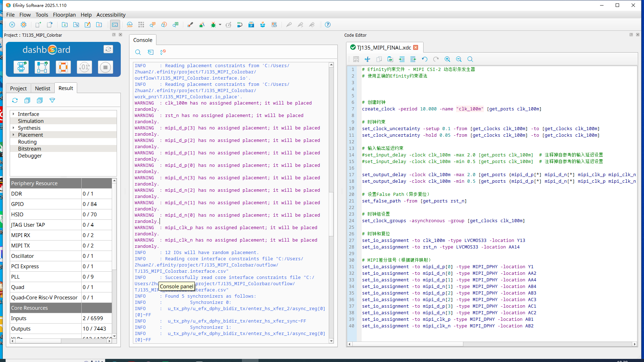Open the Help question mark icon
Screen dimensions: 644x362
coord(328,25)
